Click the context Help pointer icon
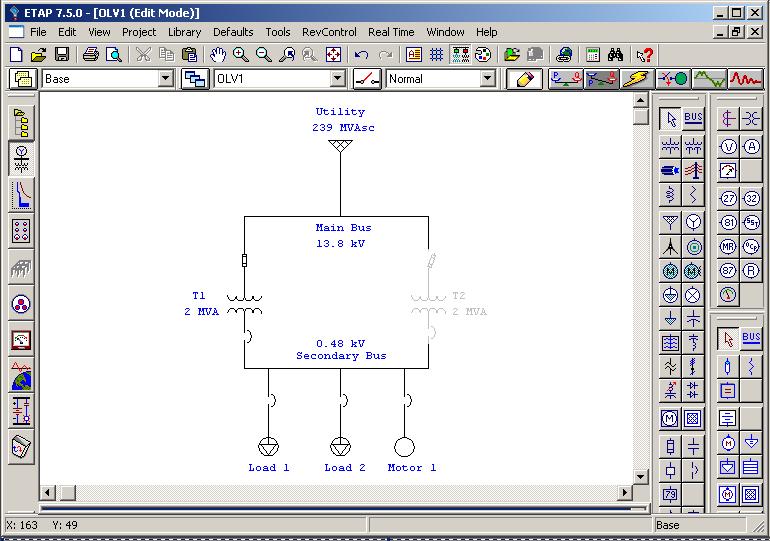This screenshot has height=541, width=770. (x=644, y=54)
